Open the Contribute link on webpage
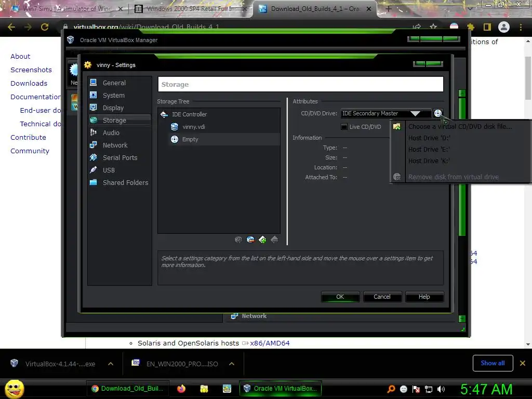This screenshot has width=532, height=399. pos(28,137)
